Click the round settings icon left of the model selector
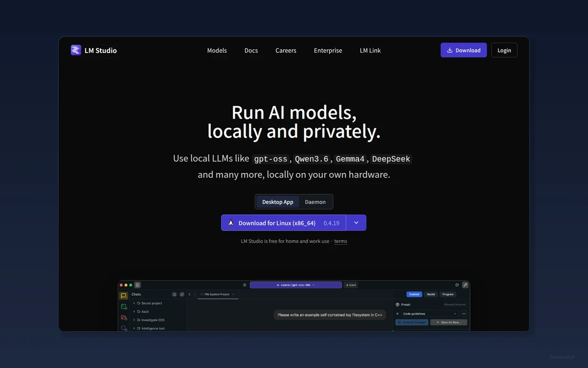 click(245, 285)
